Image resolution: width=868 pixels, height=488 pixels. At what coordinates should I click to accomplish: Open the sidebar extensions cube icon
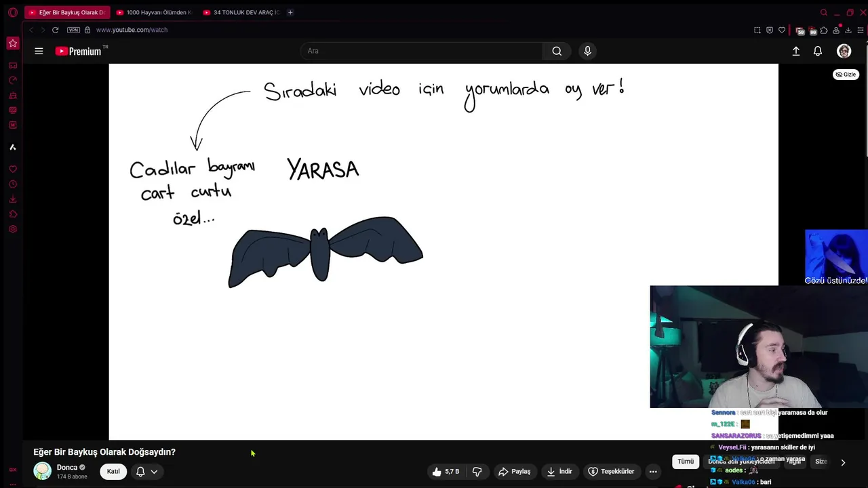[x=13, y=214]
